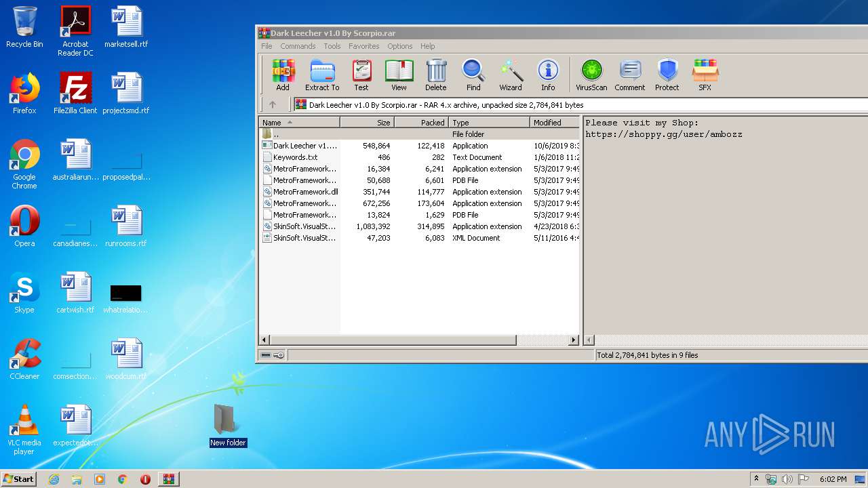
Task: Select cartwish.rtf desktop file
Action: click(x=75, y=293)
